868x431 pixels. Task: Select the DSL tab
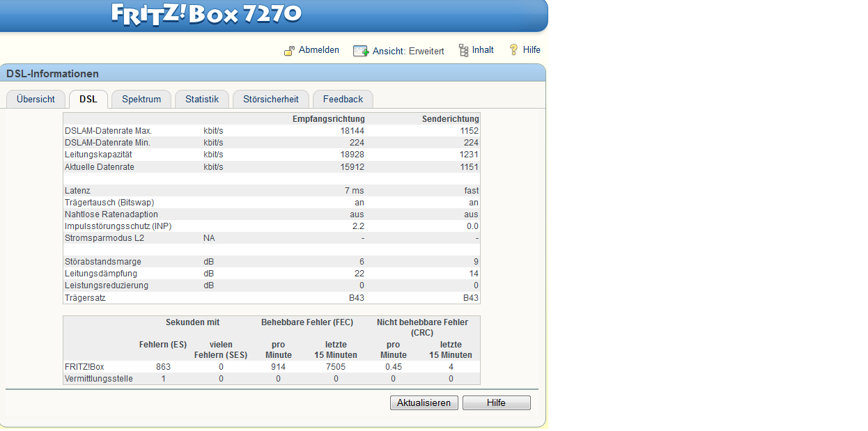(x=88, y=99)
